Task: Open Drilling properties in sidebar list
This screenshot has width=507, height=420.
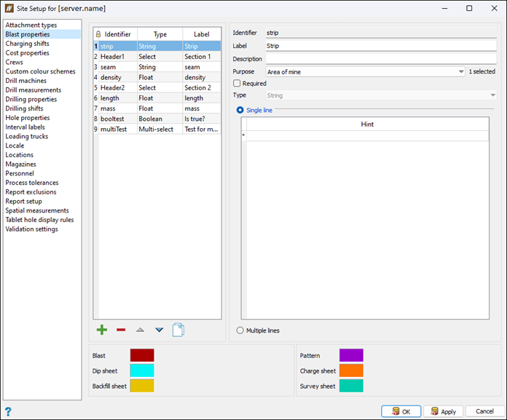Action: pos(31,100)
